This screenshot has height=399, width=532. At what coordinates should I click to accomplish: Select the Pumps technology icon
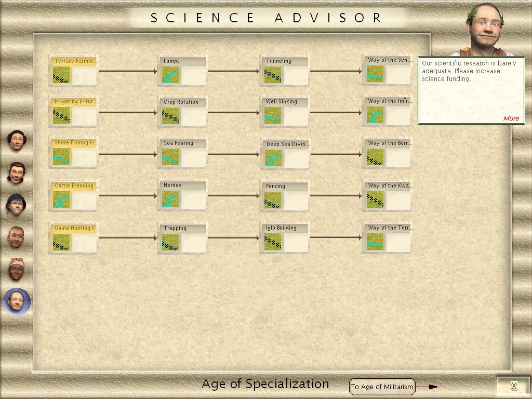point(170,75)
